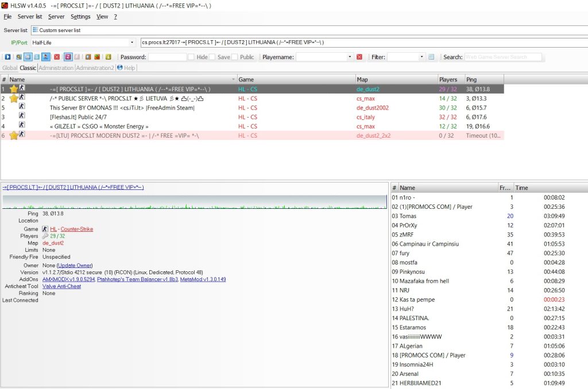588x389 pixels.
Task: Click the favorite star on the first server row
Action: coord(13,88)
